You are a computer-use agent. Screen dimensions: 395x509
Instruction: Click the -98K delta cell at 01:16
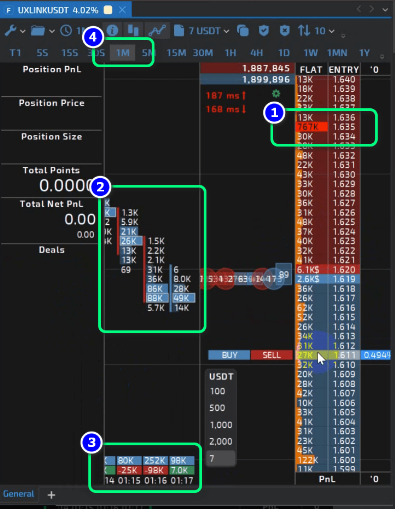156,470
